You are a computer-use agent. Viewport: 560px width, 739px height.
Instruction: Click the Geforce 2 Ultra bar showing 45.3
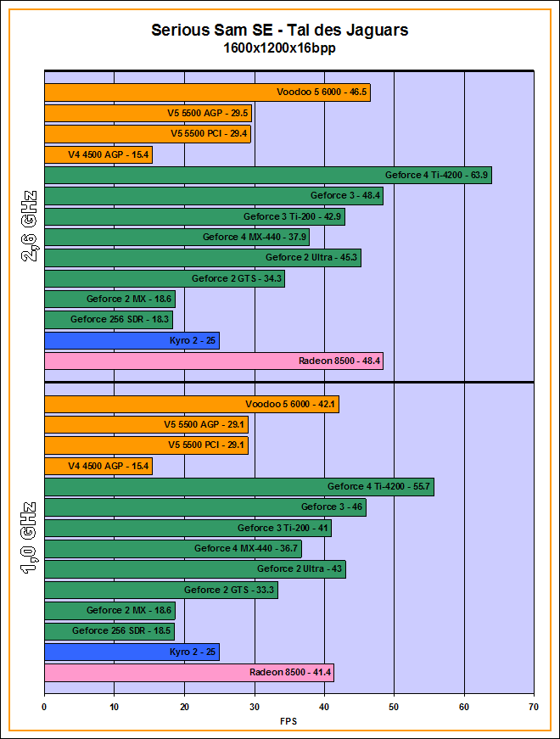click(x=202, y=258)
